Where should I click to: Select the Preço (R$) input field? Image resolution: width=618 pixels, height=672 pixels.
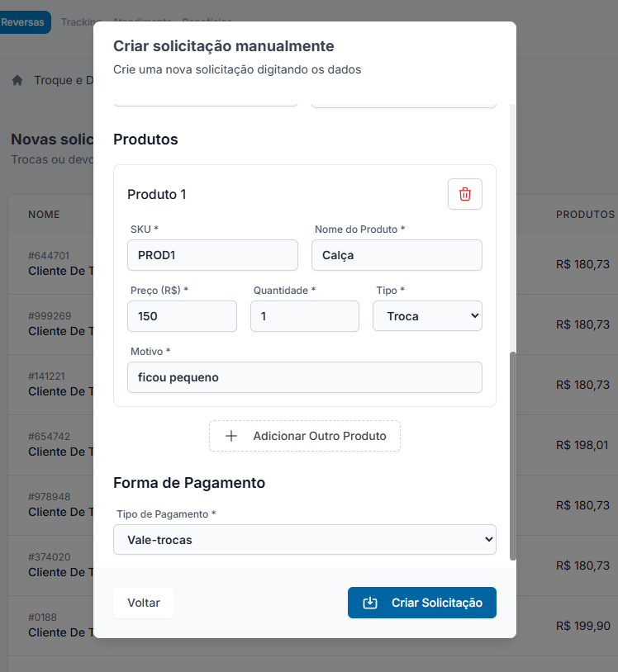coord(182,316)
